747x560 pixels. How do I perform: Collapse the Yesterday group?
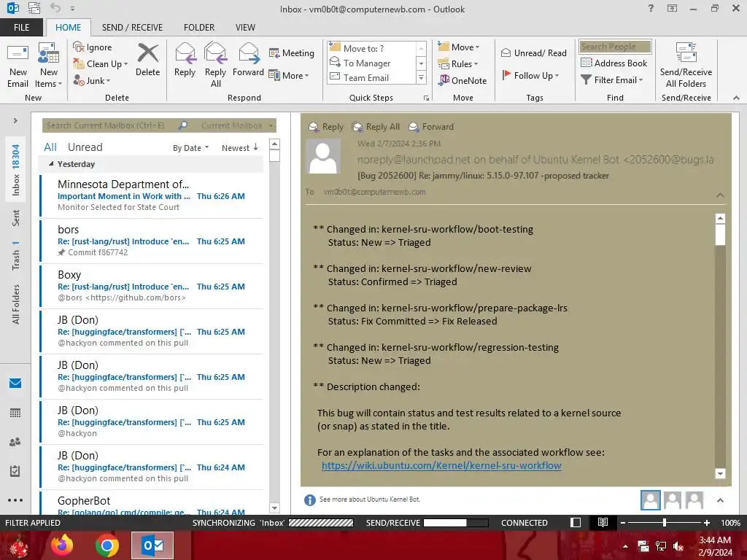pos(52,164)
